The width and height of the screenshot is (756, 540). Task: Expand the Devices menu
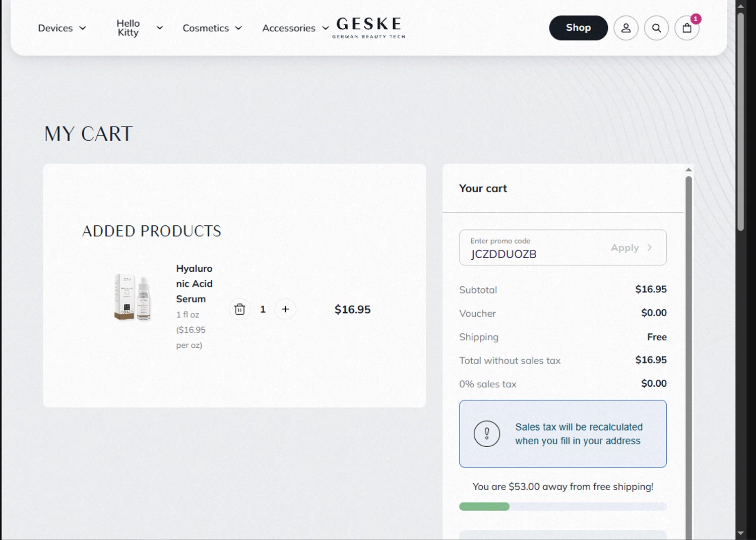tap(62, 28)
